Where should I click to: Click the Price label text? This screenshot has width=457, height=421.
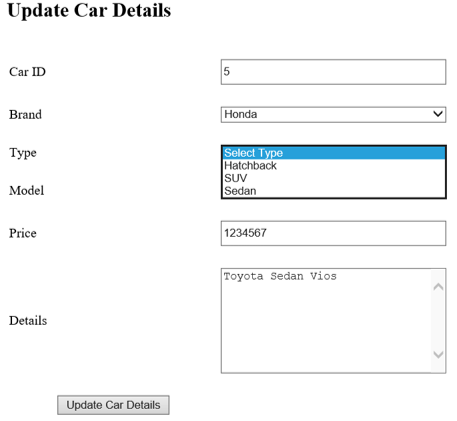click(x=23, y=233)
